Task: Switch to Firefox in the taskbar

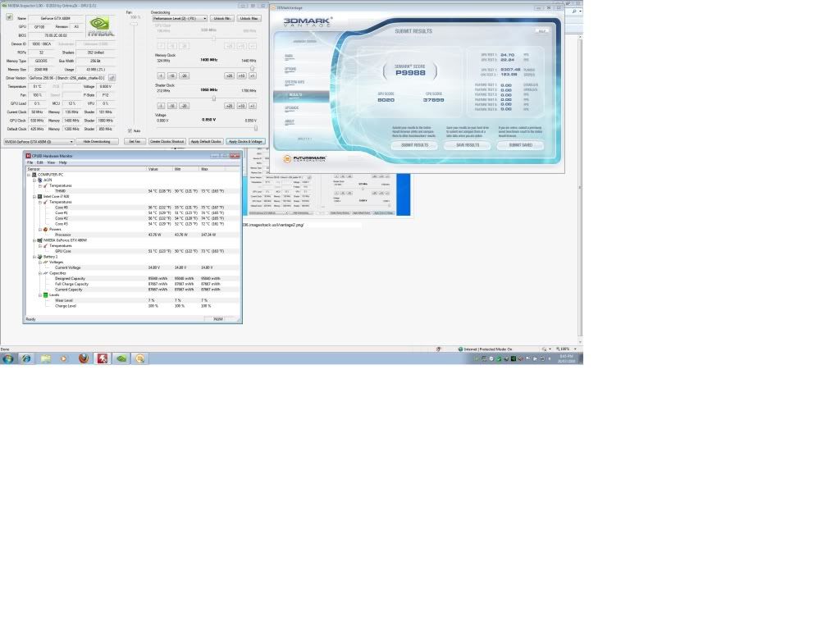Action: coord(84,358)
